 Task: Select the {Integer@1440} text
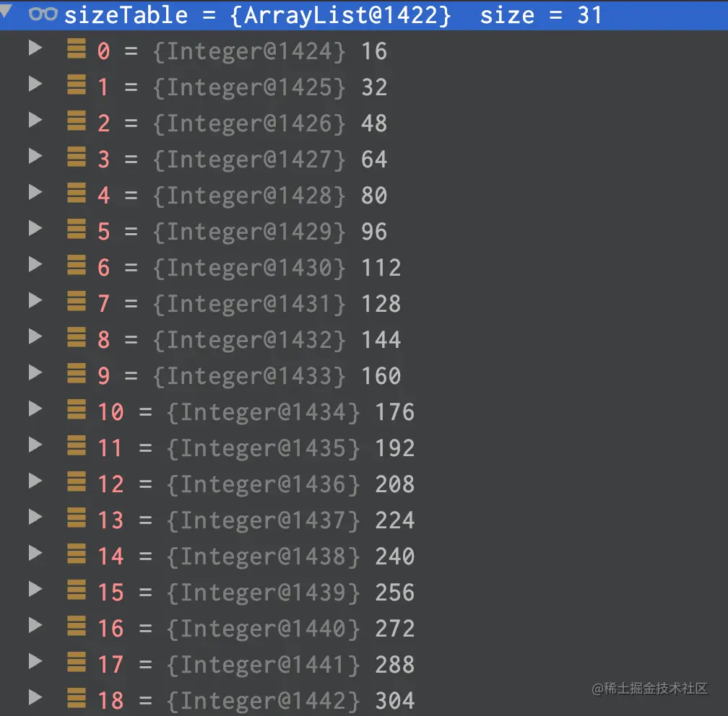tap(263, 629)
